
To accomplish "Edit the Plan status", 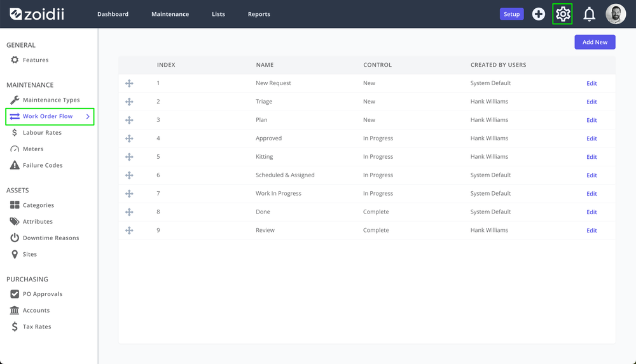I will click(x=591, y=120).
